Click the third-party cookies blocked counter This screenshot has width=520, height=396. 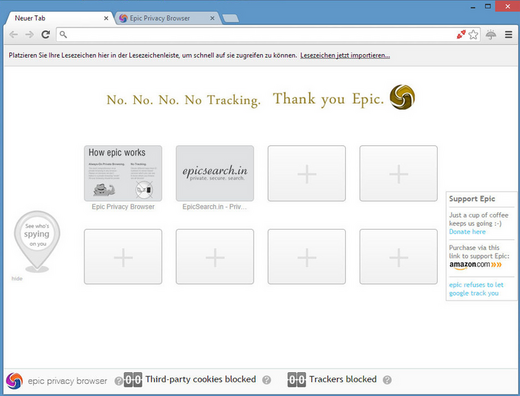coord(133,380)
